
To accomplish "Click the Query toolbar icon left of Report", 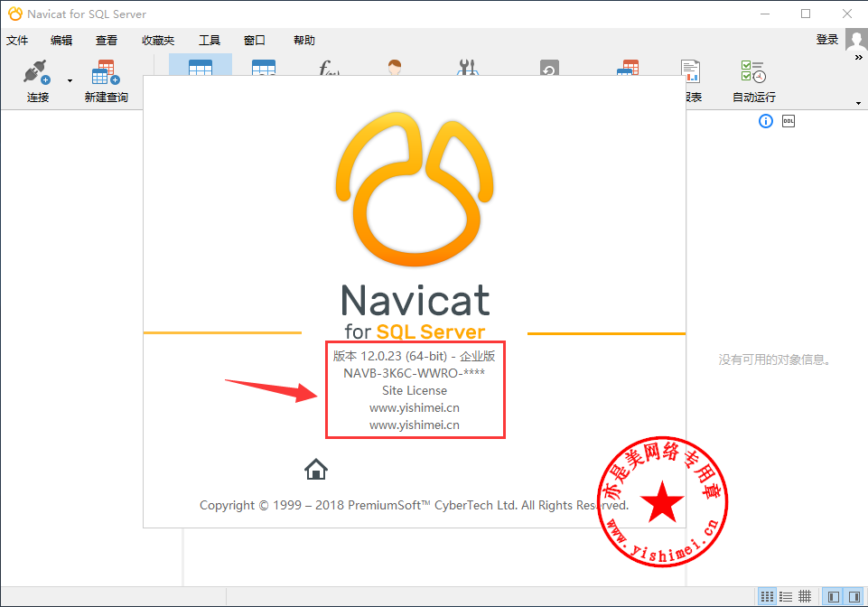I will coord(628,67).
